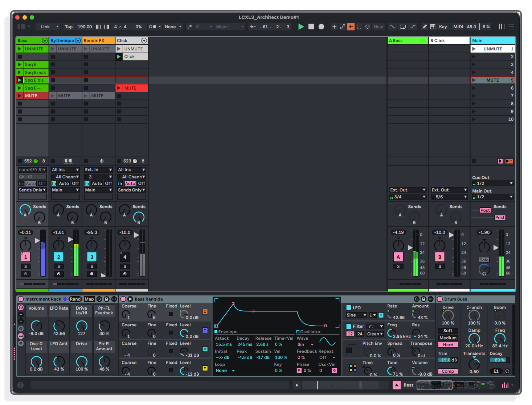This screenshot has width=532, height=405.
Task: Click the Stop All Clips button in Main
Action: click(474, 161)
